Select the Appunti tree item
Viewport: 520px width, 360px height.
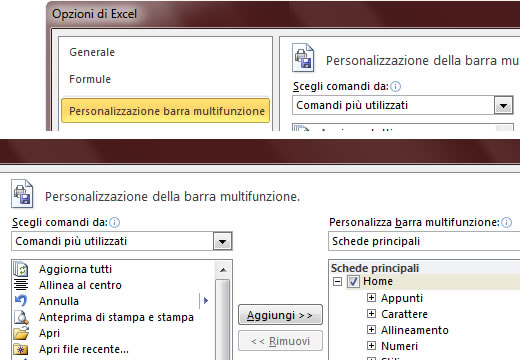click(402, 298)
